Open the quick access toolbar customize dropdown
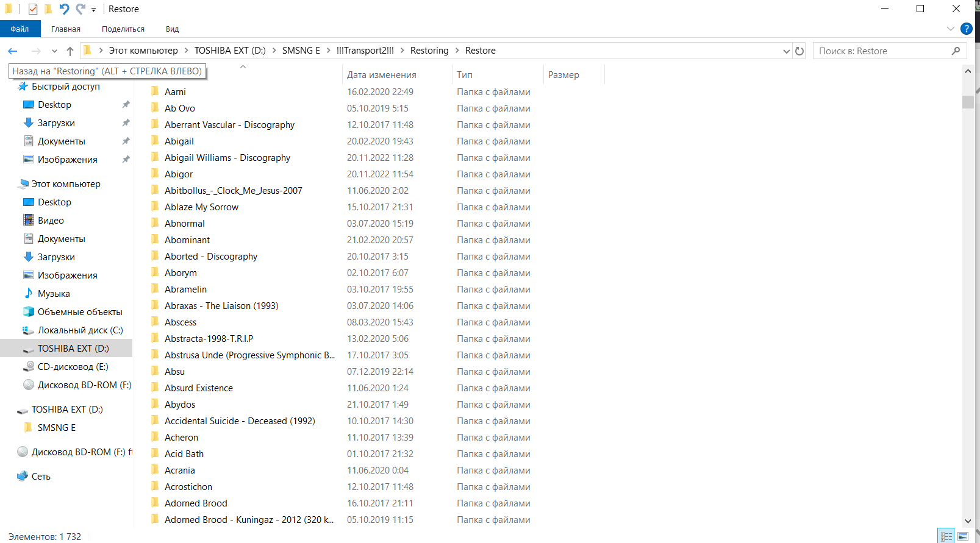 tap(93, 10)
